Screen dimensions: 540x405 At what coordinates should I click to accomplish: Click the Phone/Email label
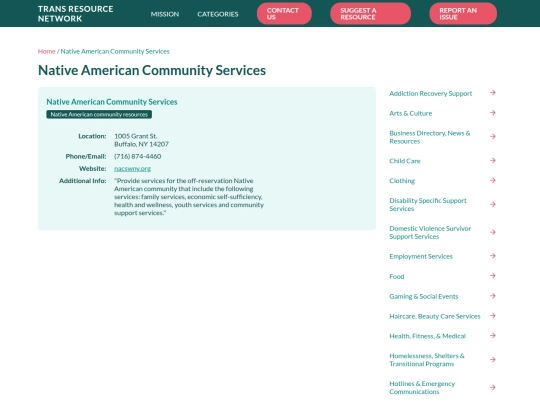86,156
